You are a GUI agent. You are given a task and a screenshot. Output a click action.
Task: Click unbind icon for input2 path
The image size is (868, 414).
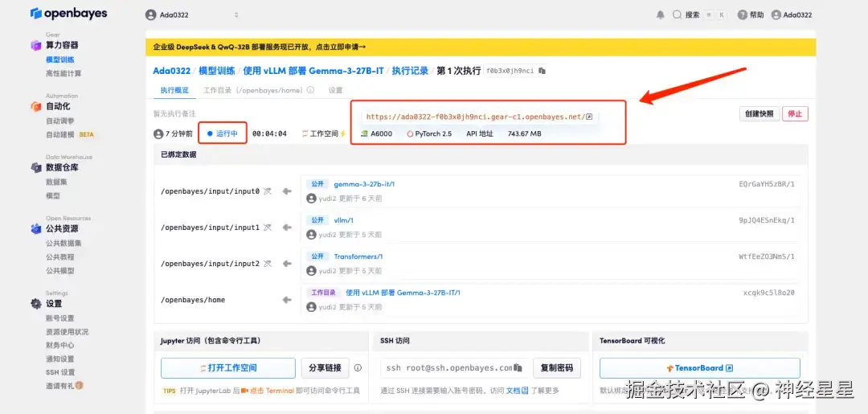pyautogui.click(x=268, y=264)
